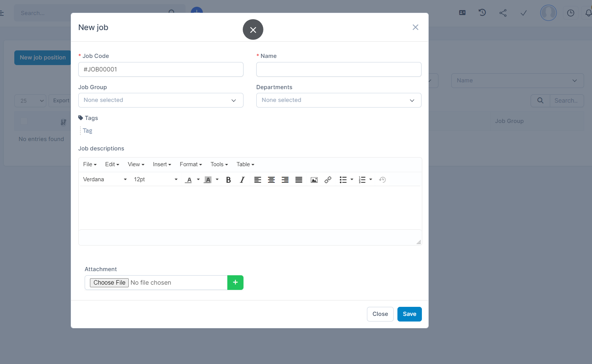This screenshot has width=592, height=364.
Task: Click the bullet list icon
Action: (343, 180)
